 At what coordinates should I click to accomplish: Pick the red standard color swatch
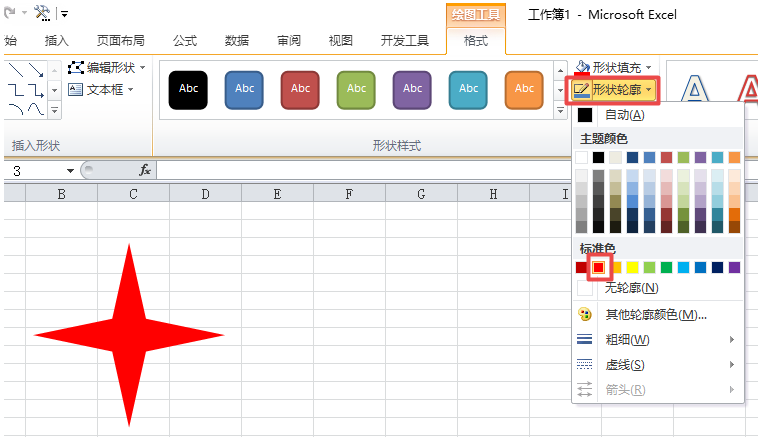(599, 267)
